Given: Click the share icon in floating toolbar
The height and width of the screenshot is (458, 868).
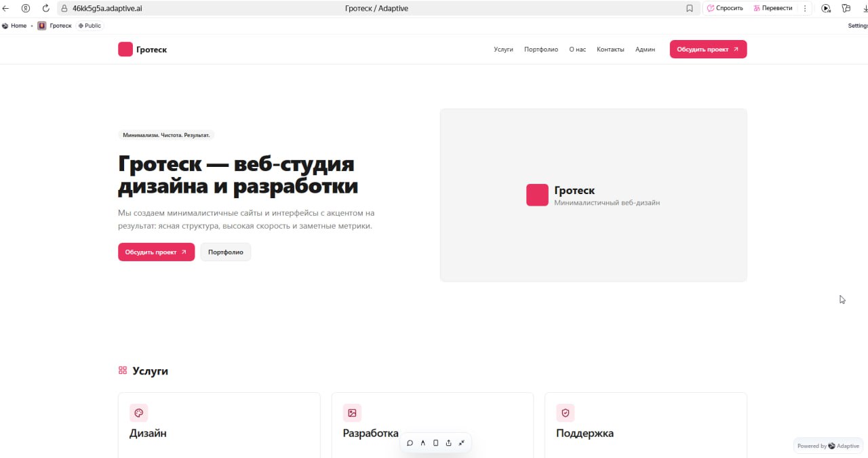Looking at the screenshot, I should (448, 443).
